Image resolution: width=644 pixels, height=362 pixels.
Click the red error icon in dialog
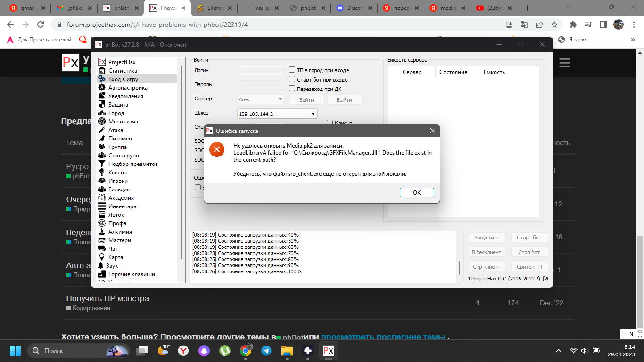click(x=217, y=149)
